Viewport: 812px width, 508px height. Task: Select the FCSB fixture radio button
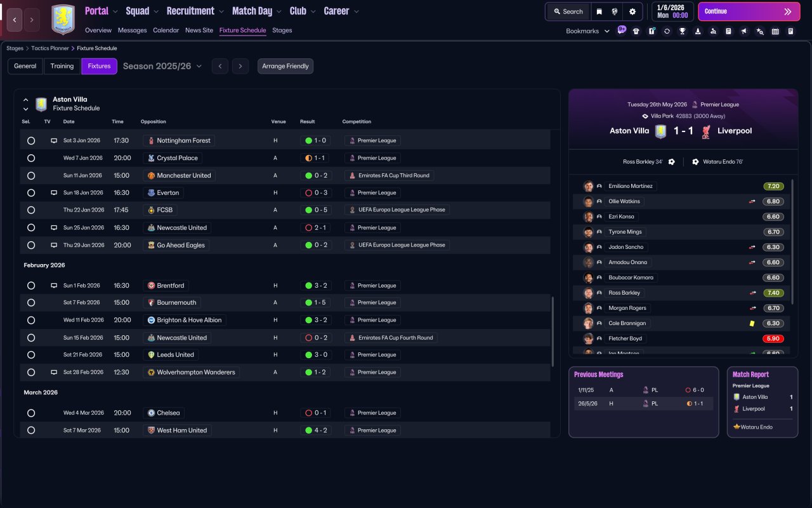[31, 210]
